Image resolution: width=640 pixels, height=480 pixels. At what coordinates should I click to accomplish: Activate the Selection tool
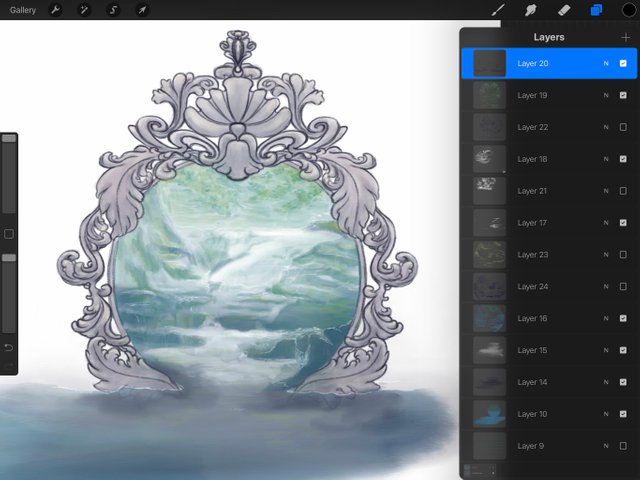tap(113, 10)
